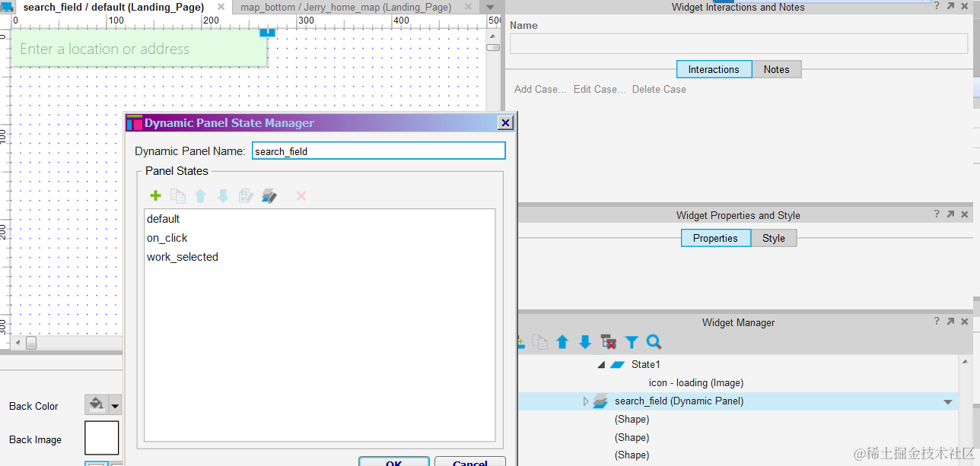Viewport: 980px width, 466px height.
Task: Move the panel state down
Action: 223,195
